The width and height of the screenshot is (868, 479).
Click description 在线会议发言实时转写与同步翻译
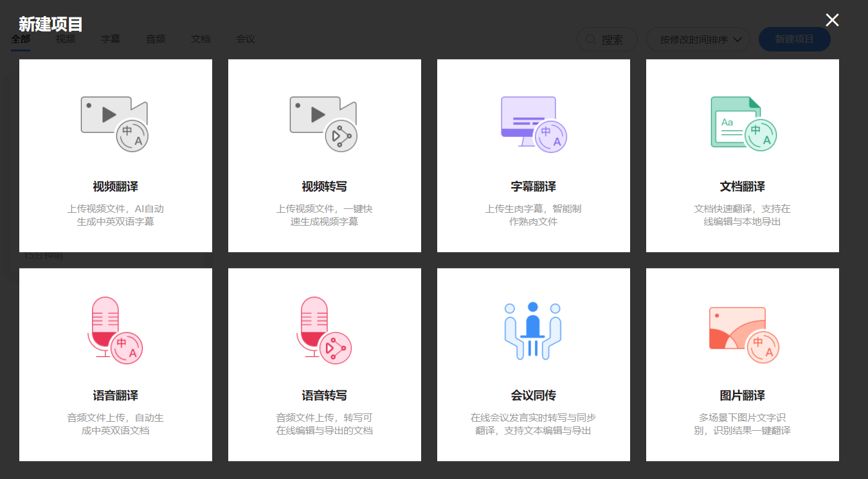pyautogui.click(x=534, y=424)
